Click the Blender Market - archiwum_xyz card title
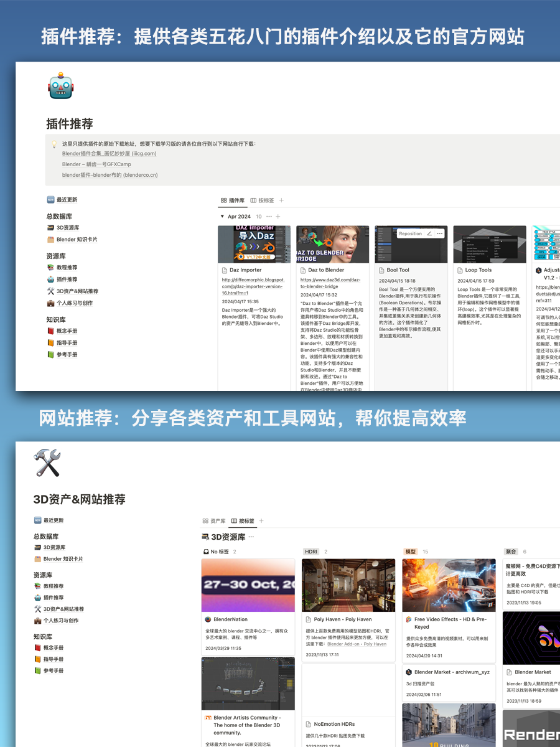 coord(452,672)
